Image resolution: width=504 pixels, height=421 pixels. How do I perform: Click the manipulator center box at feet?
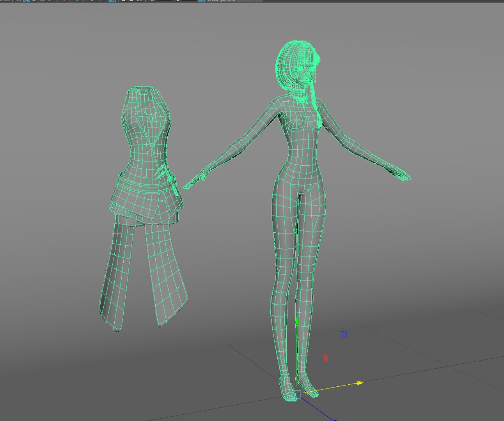[297, 394]
